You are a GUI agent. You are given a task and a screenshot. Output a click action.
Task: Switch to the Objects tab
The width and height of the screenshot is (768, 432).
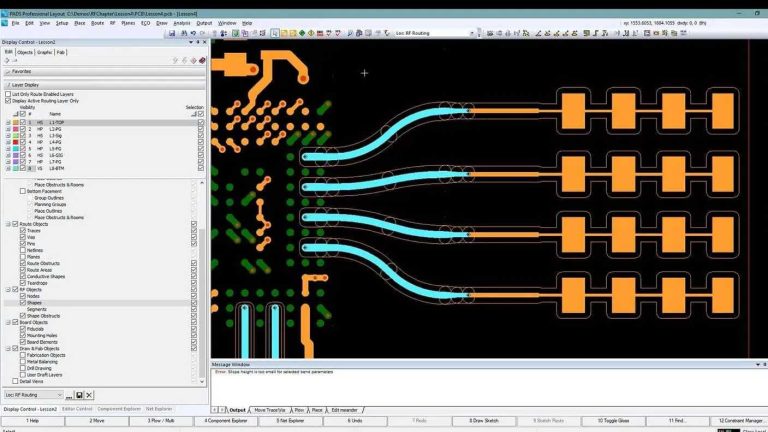pyautogui.click(x=25, y=52)
